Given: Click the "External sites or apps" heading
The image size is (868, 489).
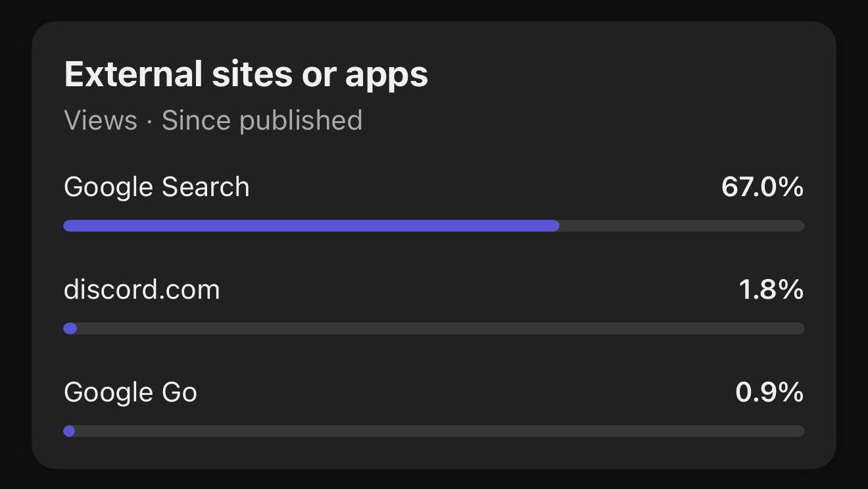Looking at the screenshot, I should tap(246, 74).
